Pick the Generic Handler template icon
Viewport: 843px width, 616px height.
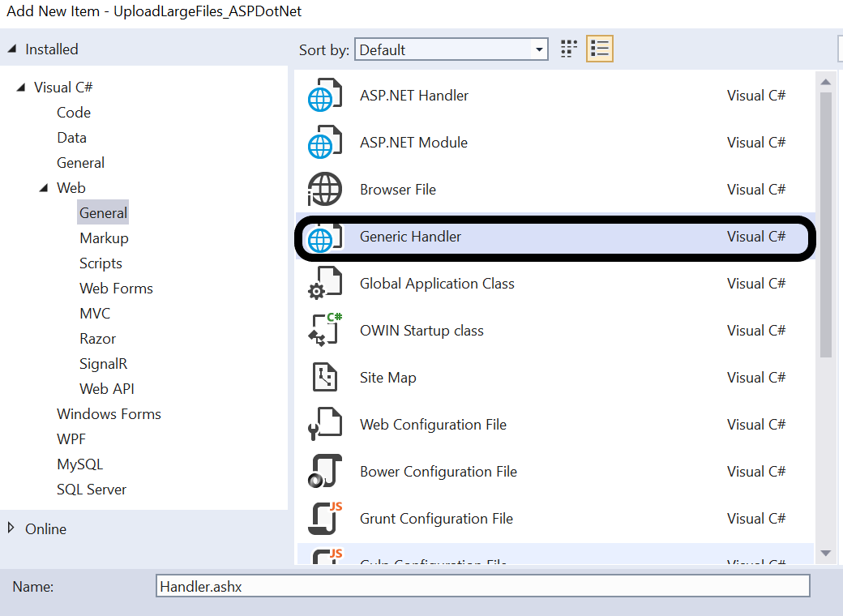pyautogui.click(x=325, y=237)
